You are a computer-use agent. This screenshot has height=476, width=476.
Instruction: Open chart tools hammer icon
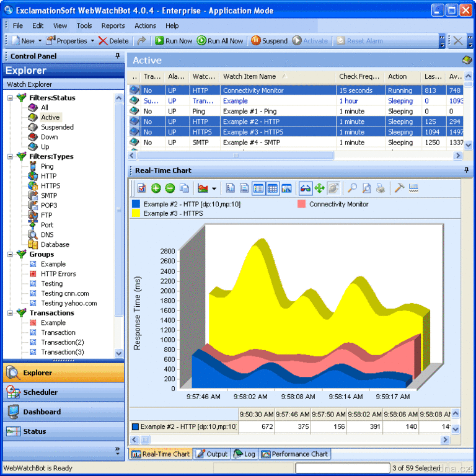(x=399, y=188)
